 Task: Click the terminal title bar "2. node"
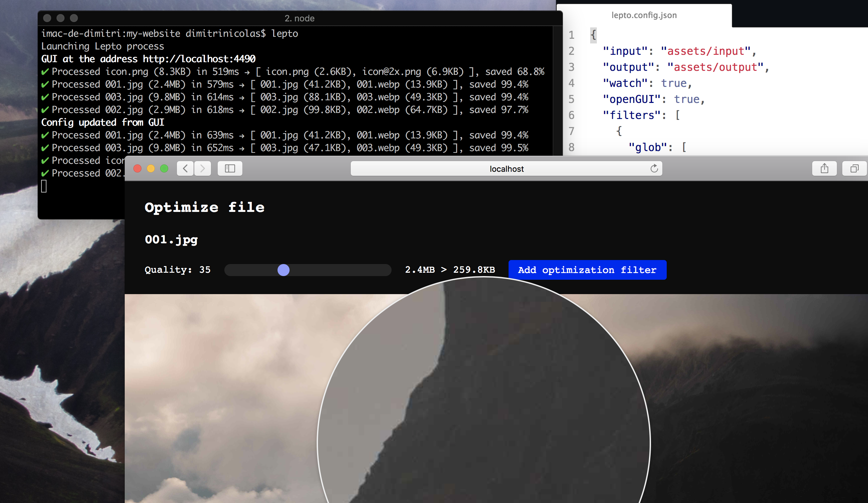point(299,18)
